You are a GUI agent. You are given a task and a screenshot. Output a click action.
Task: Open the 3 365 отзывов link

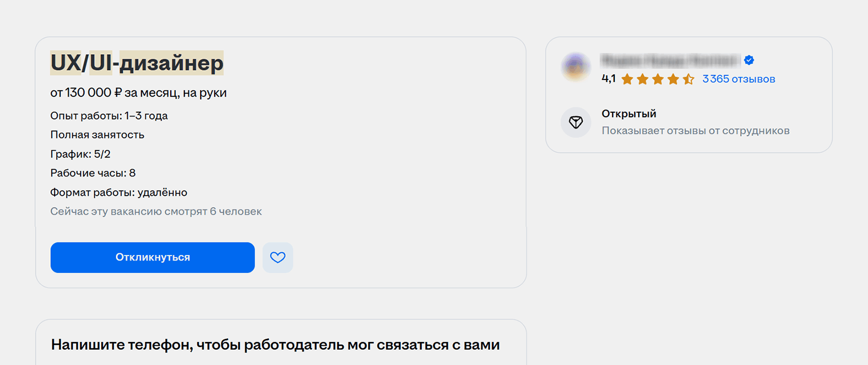pos(738,80)
